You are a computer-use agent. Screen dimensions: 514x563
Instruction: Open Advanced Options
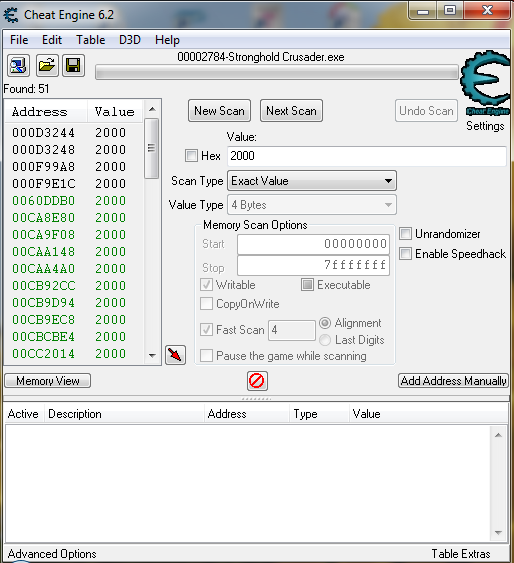coord(52,554)
